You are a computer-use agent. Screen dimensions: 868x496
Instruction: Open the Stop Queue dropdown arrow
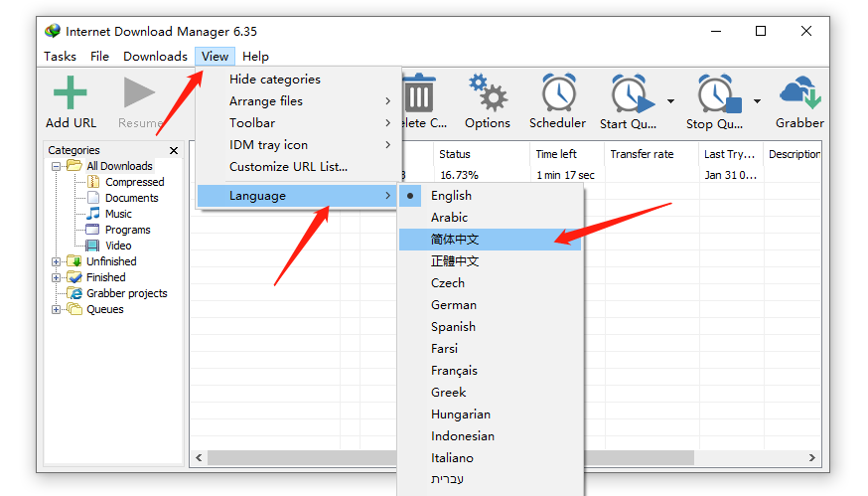point(757,101)
